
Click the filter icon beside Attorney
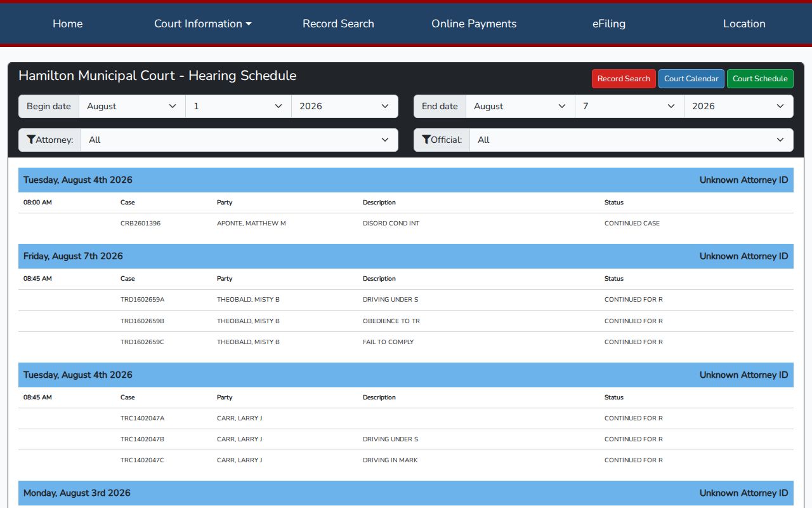click(30, 140)
